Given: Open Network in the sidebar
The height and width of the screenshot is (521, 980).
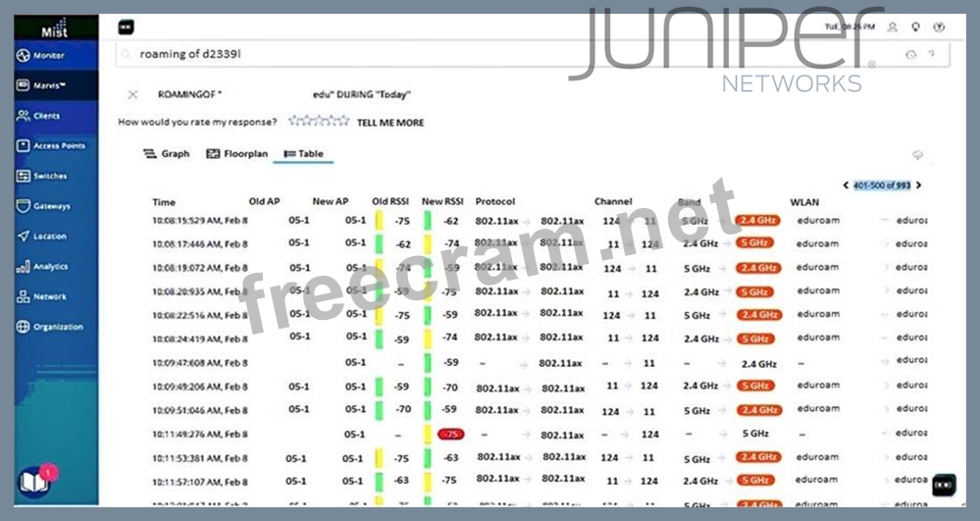Looking at the screenshot, I should pyautogui.click(x=49, y=296).
